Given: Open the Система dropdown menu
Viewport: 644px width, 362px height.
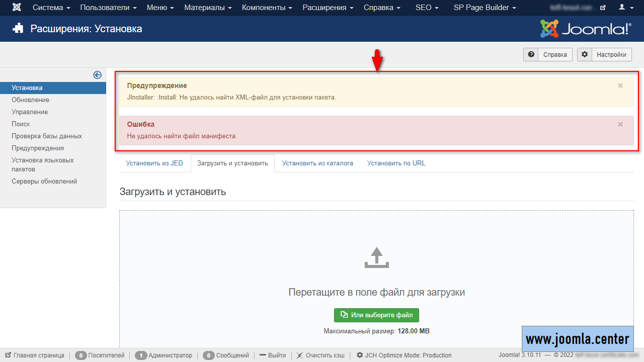Looking at the screenshot, I should pyautogui.click(x=51, y=8).
